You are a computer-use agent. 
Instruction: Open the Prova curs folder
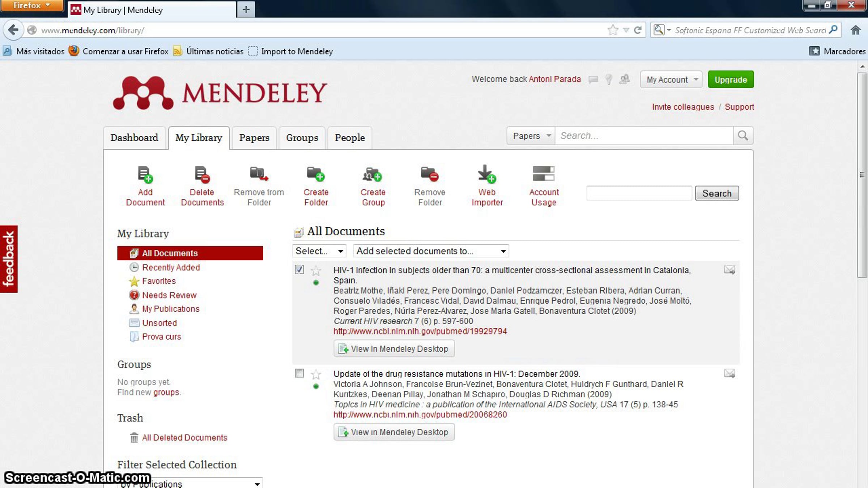(161, 337)
